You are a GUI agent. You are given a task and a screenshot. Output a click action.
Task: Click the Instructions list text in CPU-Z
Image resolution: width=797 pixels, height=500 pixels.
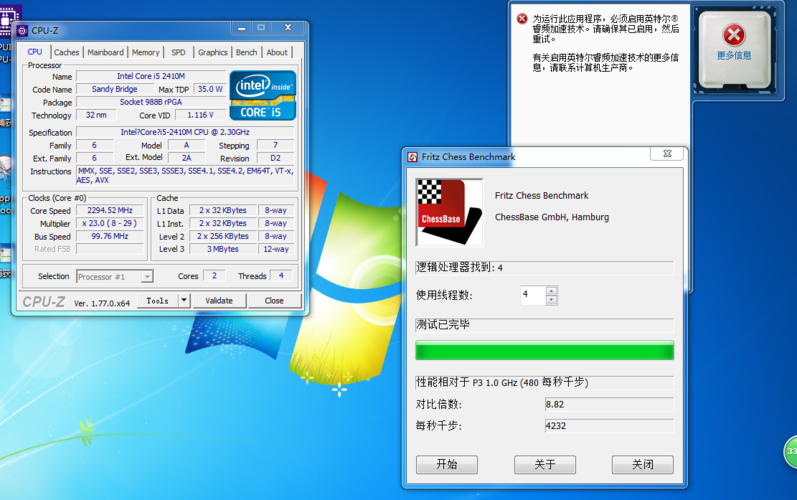185,175
